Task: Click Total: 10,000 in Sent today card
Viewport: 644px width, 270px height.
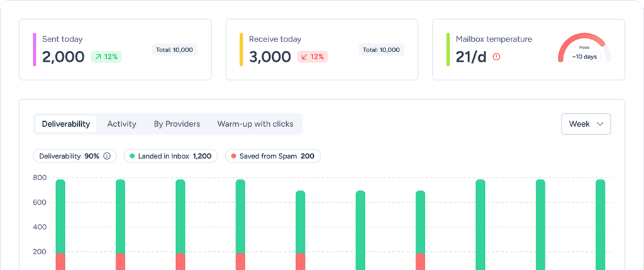Action: 175,50
